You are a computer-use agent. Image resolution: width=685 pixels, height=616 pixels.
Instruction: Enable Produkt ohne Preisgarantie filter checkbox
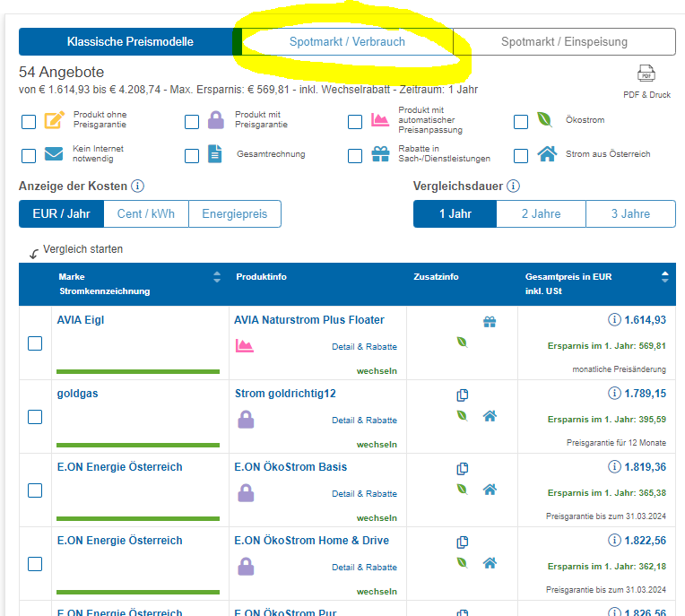tap(29, 122)
